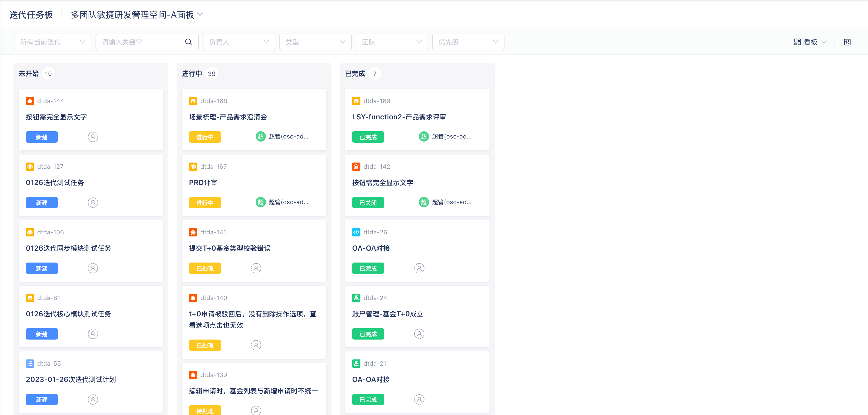The width and height of the screenshot is (868, 415).
Task: Click the story icon on card dtda-168
Action: click(x=193, y=101)
